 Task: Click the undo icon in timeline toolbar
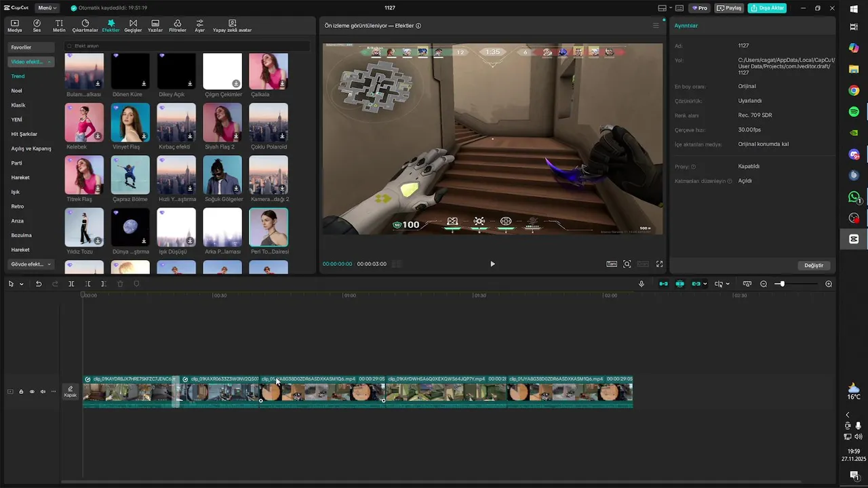(39, 284)
